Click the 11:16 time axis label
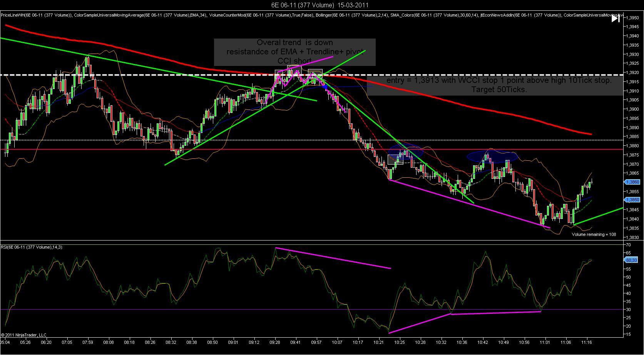Viewport: 644px width, 355px height. [587, 342]
